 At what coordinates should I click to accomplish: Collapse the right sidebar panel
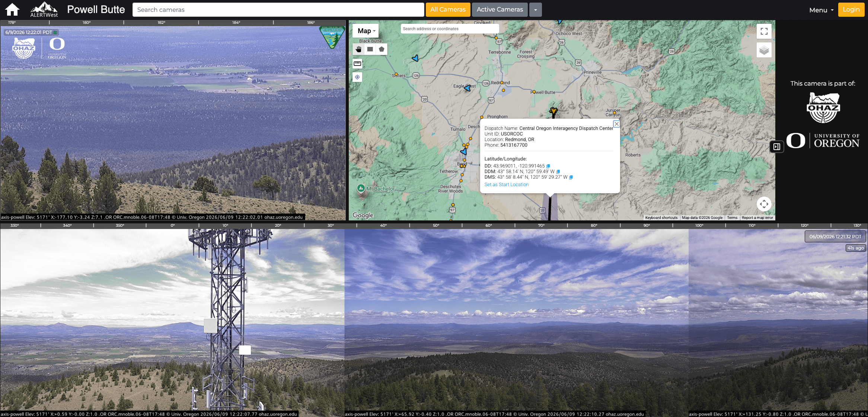[777, 147]
